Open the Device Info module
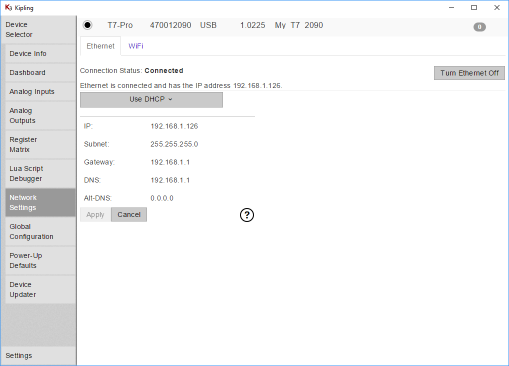Screen dimensions: 509x366 pos(40,54)
